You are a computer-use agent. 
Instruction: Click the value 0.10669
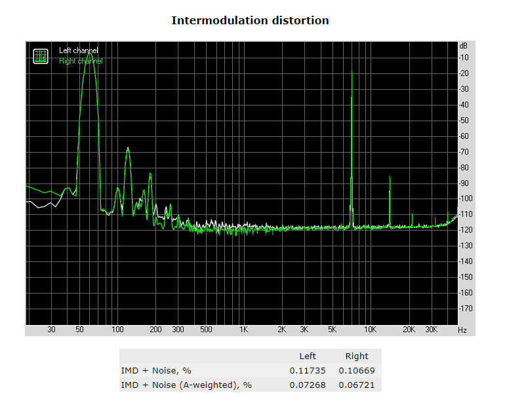[357, 371]
